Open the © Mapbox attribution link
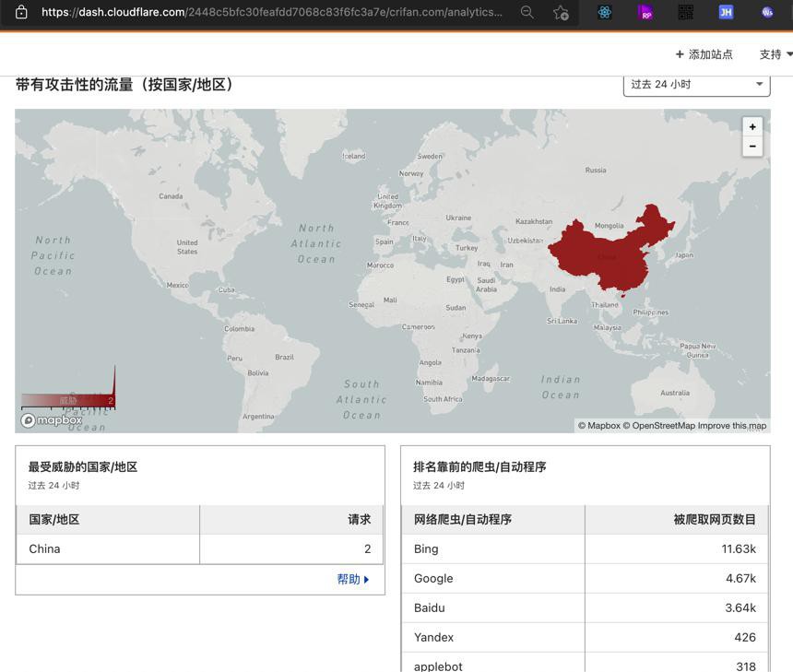This screenshot has height=672, width=793. 598,426
